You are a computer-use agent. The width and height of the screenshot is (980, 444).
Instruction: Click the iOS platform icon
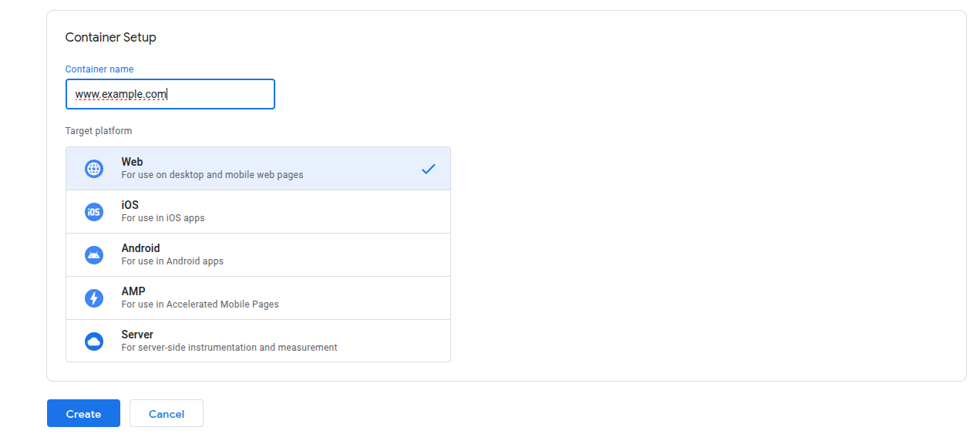[x=94, y=212]
